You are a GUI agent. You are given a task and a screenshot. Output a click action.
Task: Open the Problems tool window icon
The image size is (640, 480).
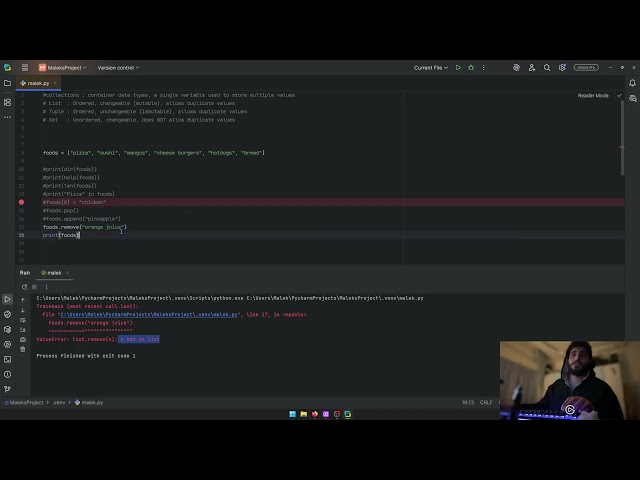click(7, 374)
